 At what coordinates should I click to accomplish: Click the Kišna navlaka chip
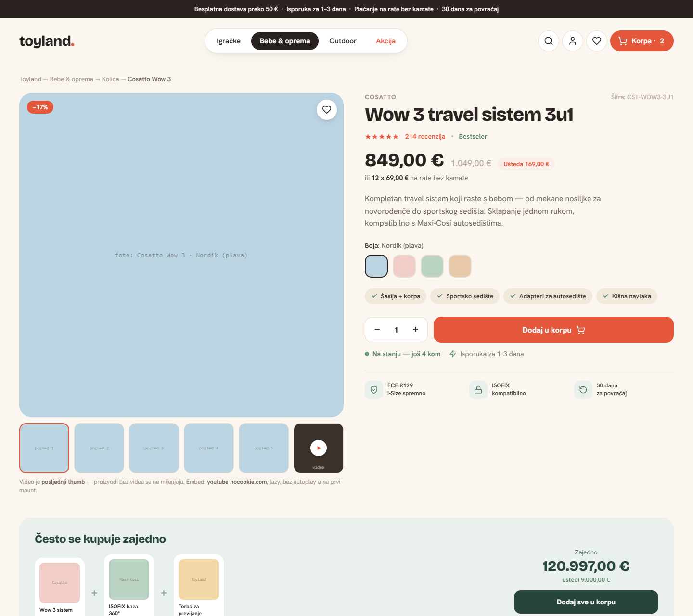tap(627, 296)
